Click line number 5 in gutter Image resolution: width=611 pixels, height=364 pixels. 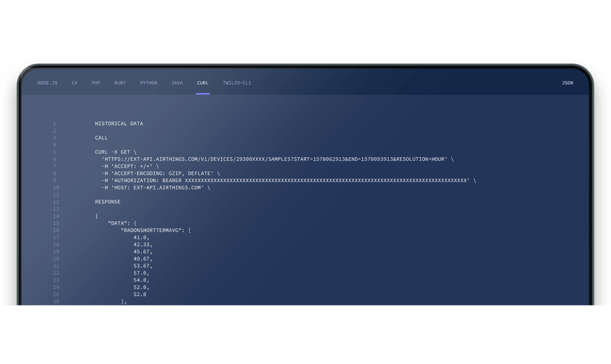click(54, 152)
